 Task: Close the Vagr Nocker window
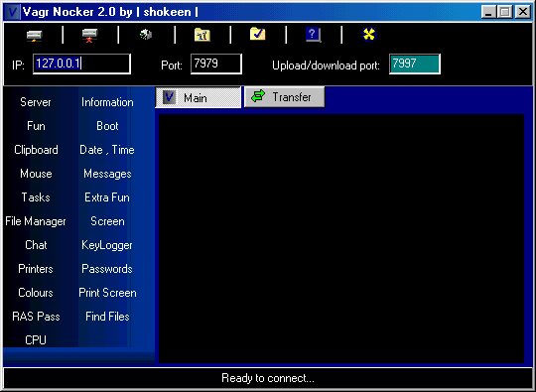523,12
